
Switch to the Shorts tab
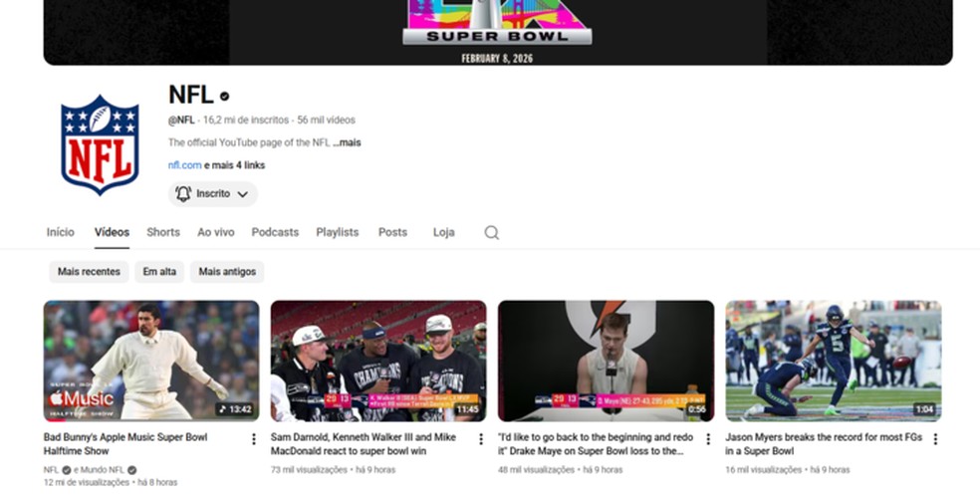tap(163, 232)
